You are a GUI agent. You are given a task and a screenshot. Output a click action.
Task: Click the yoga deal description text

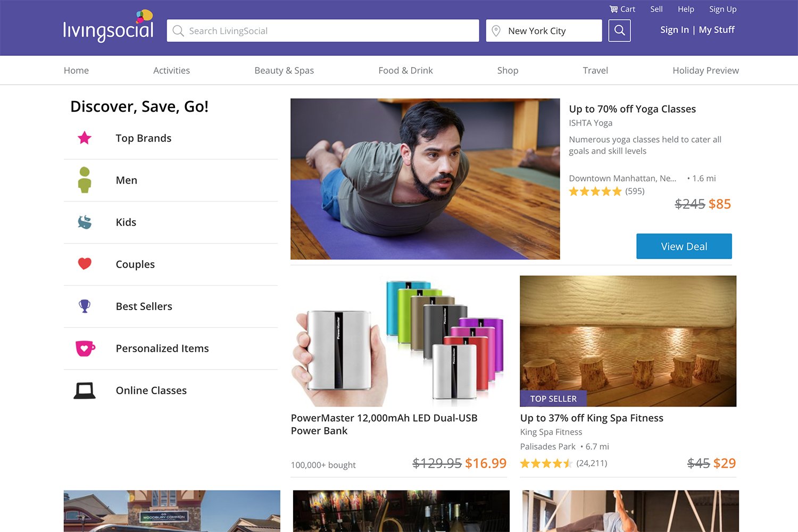click(x=645, y=145)
